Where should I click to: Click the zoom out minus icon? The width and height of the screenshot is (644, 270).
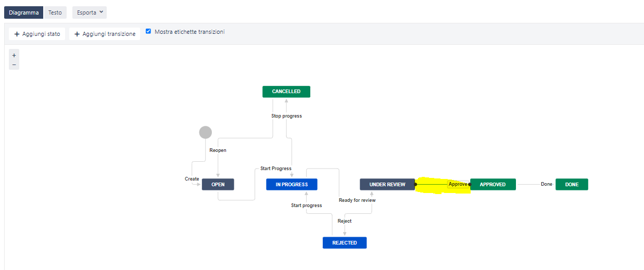[14, 65]
